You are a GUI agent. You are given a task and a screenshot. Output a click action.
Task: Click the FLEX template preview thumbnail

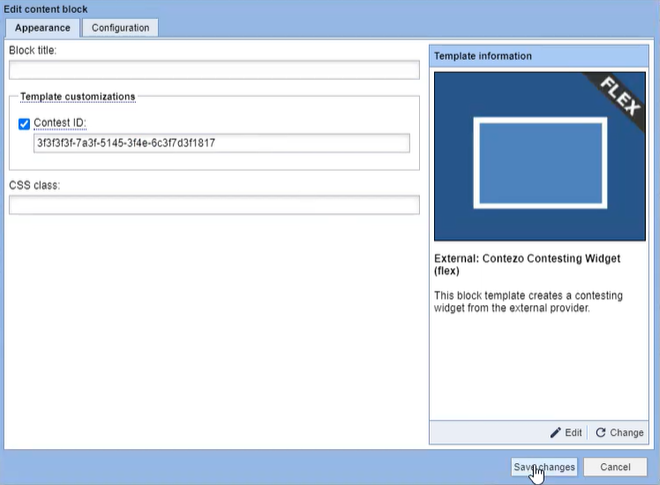click(540, 157)
